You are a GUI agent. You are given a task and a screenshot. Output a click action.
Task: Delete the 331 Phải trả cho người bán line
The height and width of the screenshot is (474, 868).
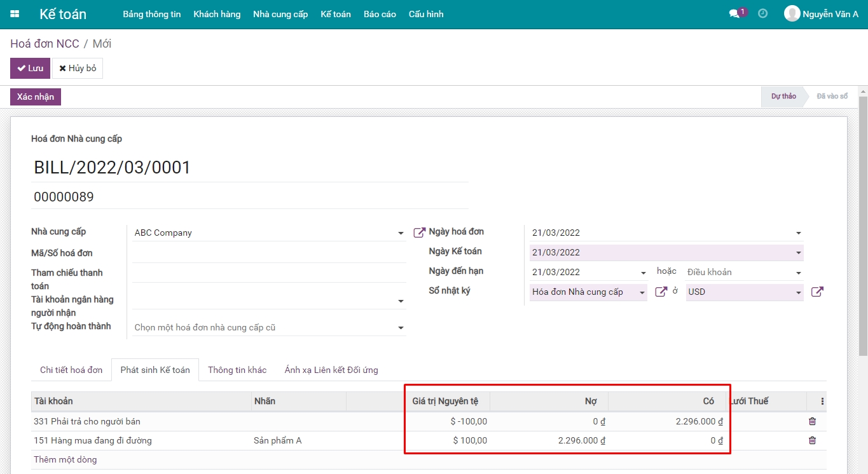point(812,421)
